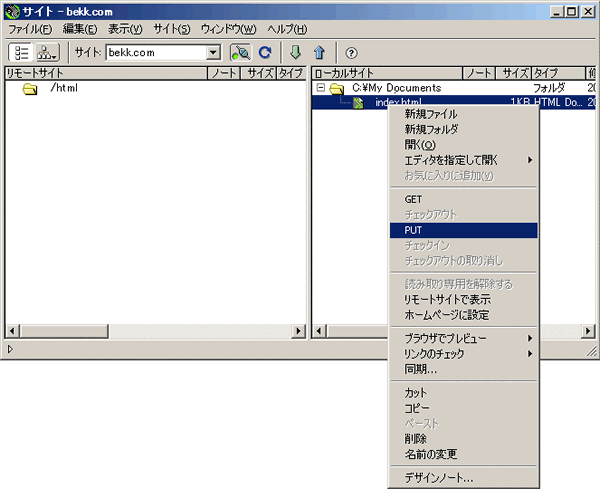This screenshot has width=600, height=489.
Task: Click inside the bekk.com site field
Action: 156,52
